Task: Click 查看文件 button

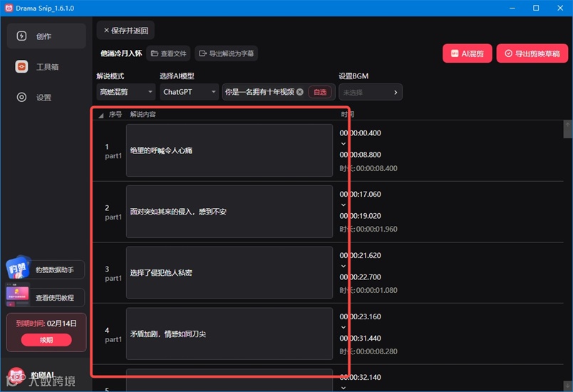Action: point(168,53)
